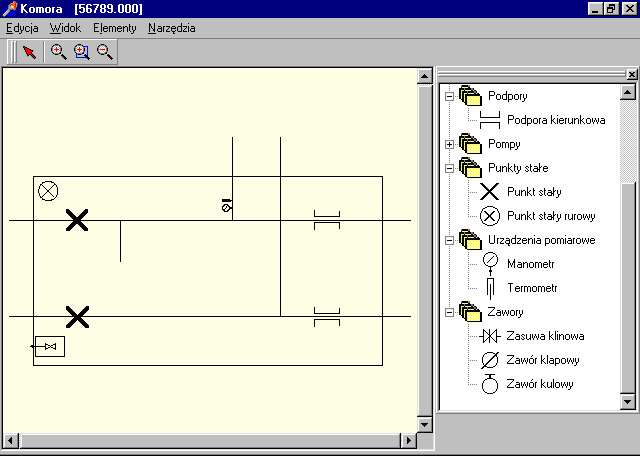This screenshot has width=640, height=456.
Task: Expand the Pompy tree folder
Action: [449, 144]
